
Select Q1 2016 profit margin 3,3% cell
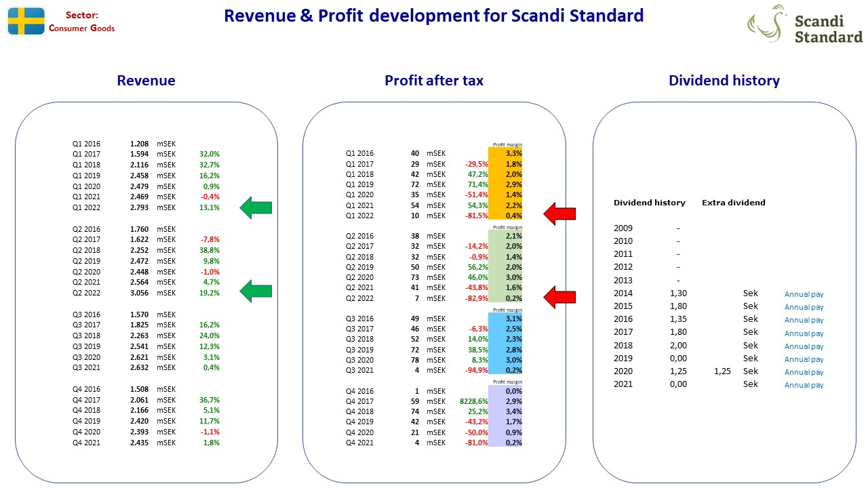505,153
